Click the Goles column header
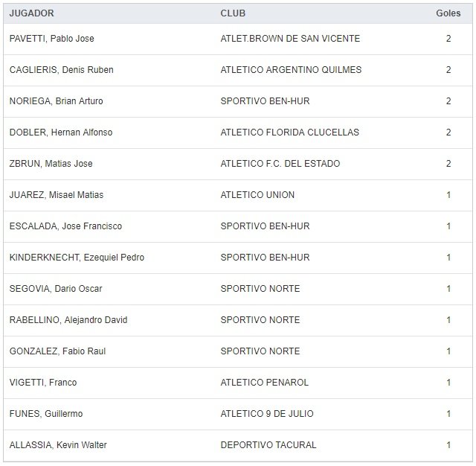This screenshot has height=466, width=476. coord(448,13)
